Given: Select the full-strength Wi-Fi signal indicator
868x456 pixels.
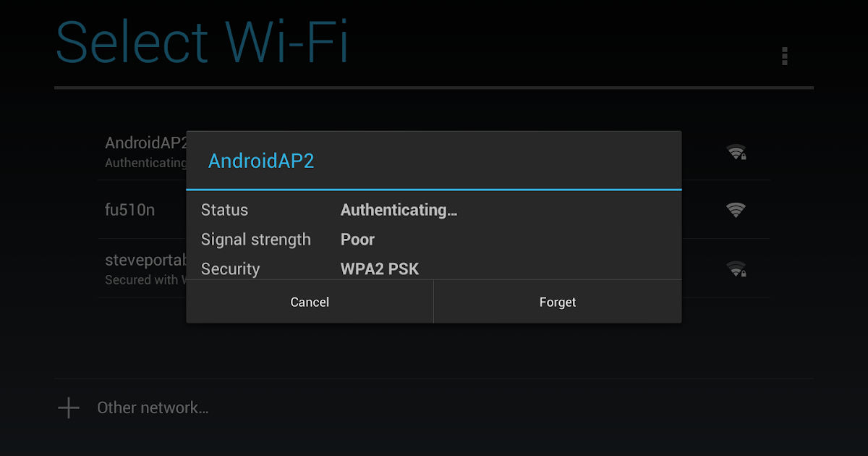Looking at the screenshot, I should (735, 210).
